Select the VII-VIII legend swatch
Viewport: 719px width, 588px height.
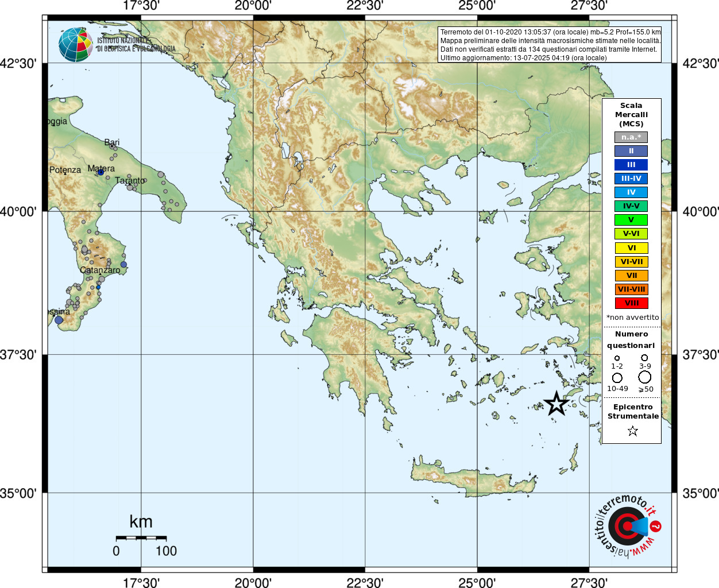pos(631,289)
